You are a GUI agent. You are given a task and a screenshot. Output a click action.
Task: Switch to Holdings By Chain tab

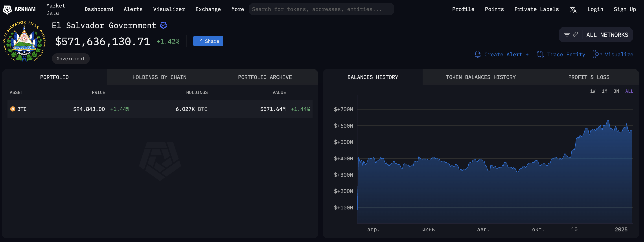point(159,77)
